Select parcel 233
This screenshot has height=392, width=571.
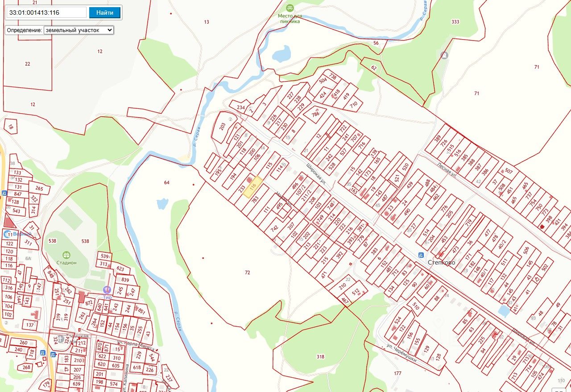click(x=242, y=189)
